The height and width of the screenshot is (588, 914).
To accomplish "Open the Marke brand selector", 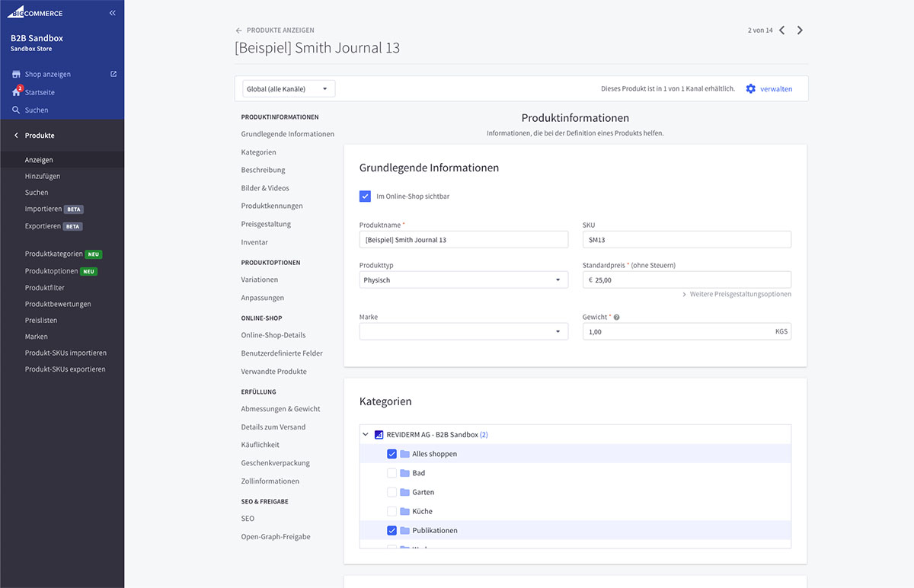I will [x=463, y=331].
